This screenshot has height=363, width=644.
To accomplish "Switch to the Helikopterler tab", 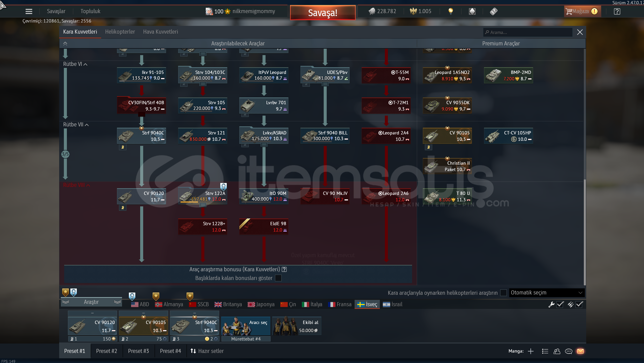I will tap(120, 32).
